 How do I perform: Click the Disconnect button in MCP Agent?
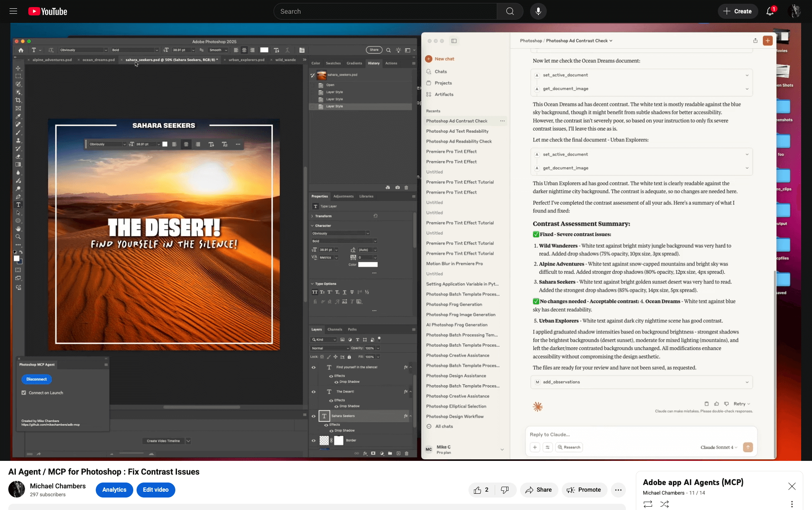click(x=37, y=379)
